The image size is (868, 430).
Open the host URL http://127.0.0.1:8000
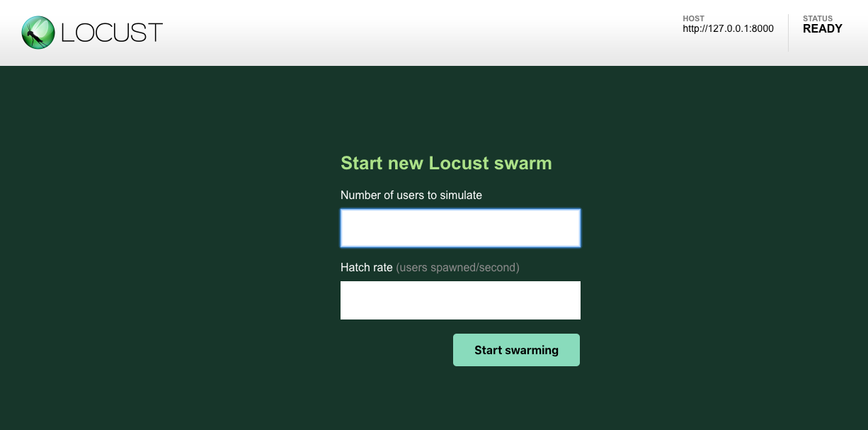point(728,29)
